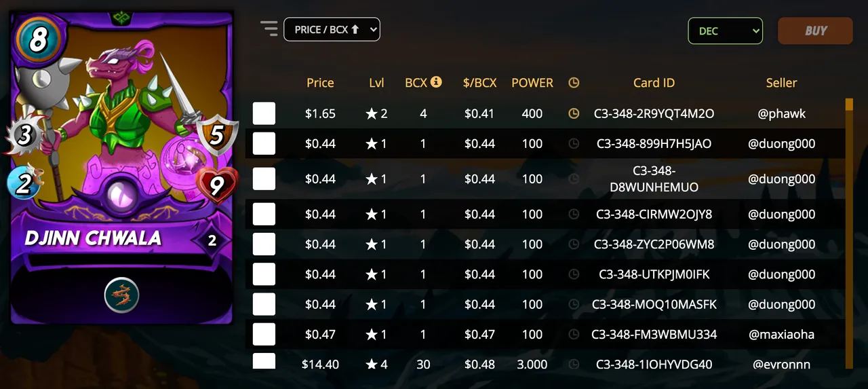The height and width of the screenshot is (389, 868).
Task: Click the melee attack icon showing 3
Action: (x=24, y=135)
